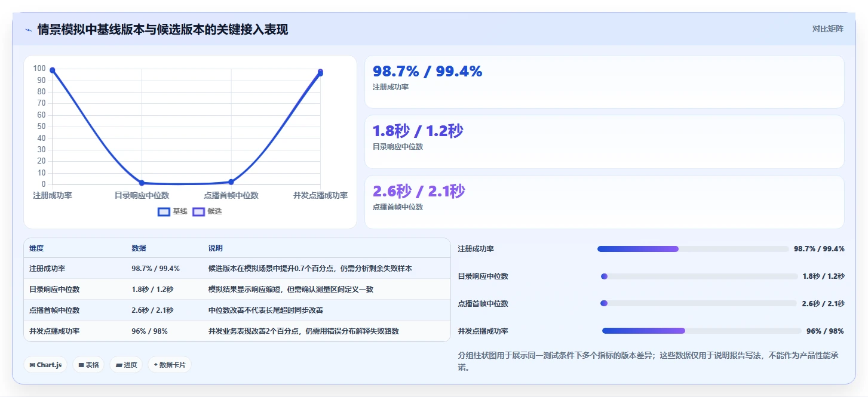Click the 目录响应中位数 progress bar
The image size is (868, 397).
coord(699,276)
